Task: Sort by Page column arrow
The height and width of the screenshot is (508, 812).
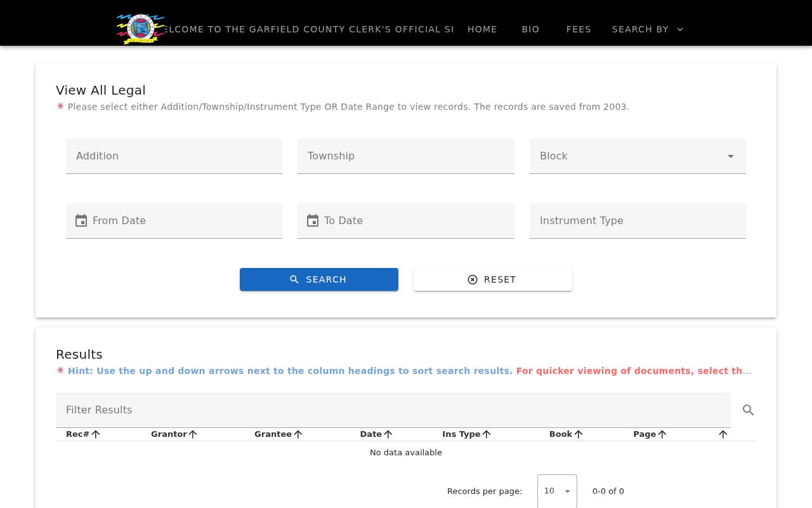Action: [662, 434]
